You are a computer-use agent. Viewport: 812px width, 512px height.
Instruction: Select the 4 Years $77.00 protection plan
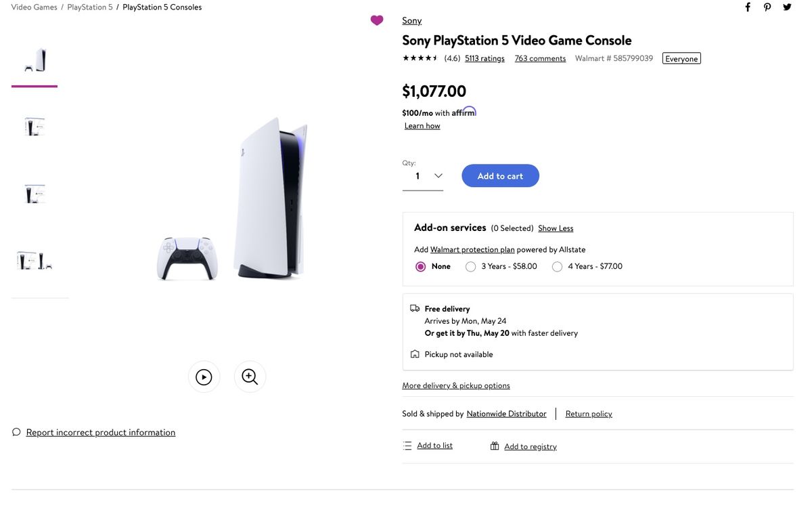[557, 266]
